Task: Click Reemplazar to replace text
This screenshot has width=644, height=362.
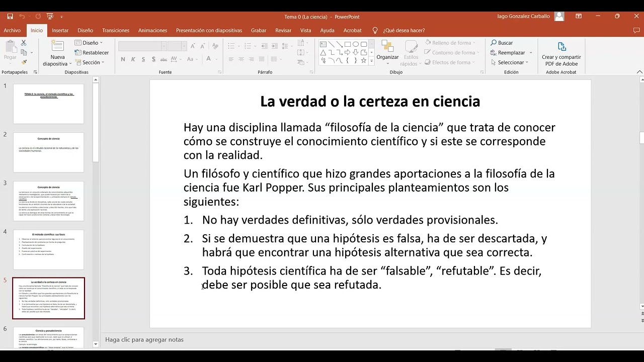Action: click(508, 52)
